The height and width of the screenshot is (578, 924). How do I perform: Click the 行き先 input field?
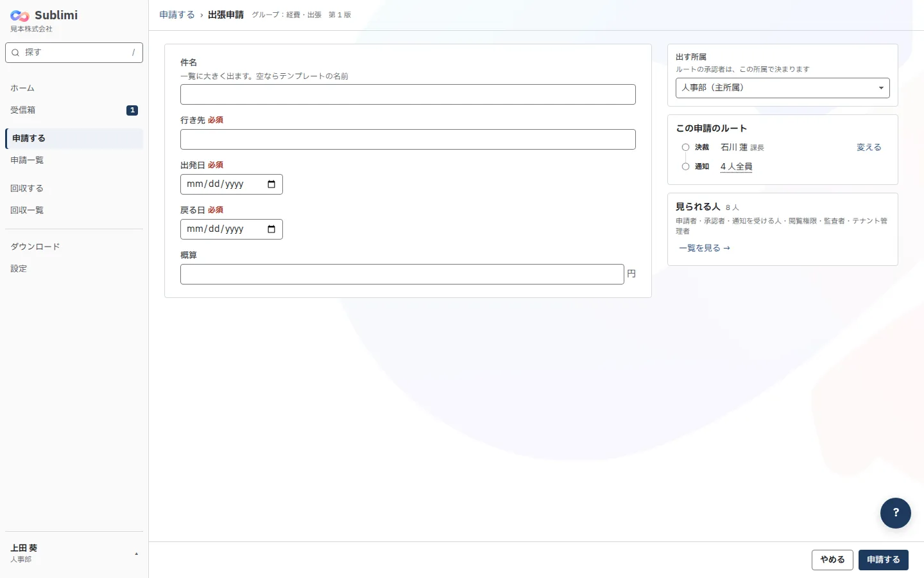[x=408, y=139]
